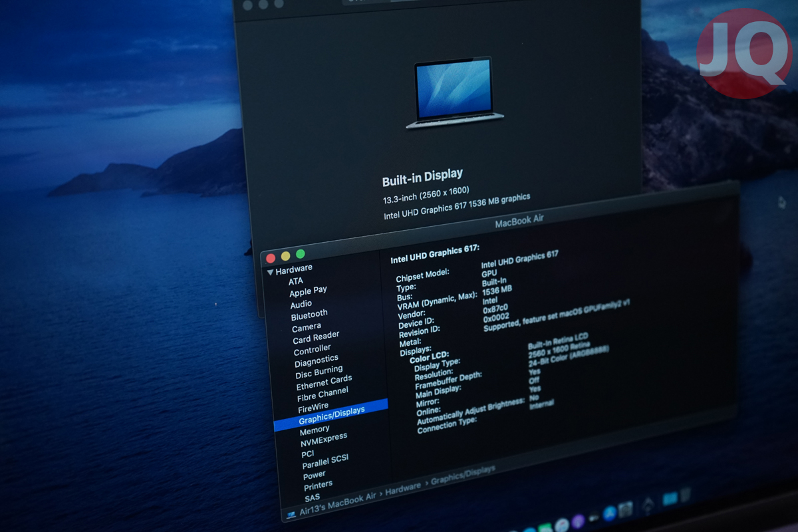Open the Audio hardware section
This screenshot has width=798, height=532.
click(301, 304)
